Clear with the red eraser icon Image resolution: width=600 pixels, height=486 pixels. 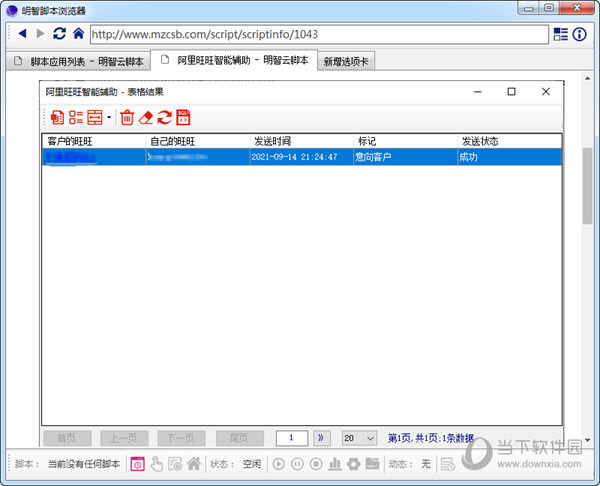click(146, 117)
